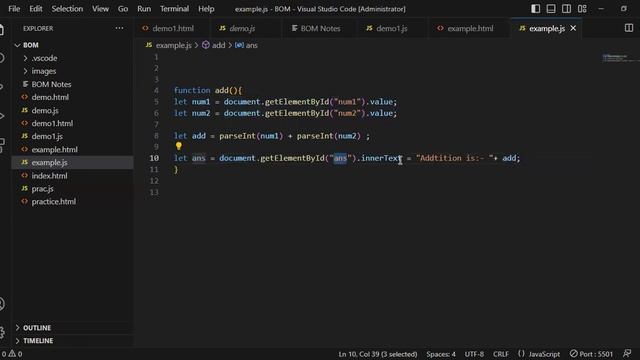The height and width of the screenshot is (360, 640).
Task: Open the Go menu
Action: point(122,9)
